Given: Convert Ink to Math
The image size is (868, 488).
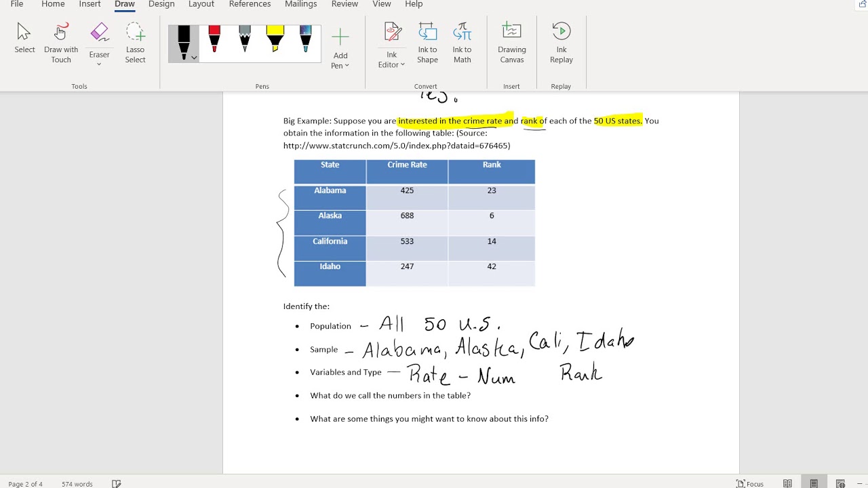Looking at the screenshot, I should tap(462, 43).
